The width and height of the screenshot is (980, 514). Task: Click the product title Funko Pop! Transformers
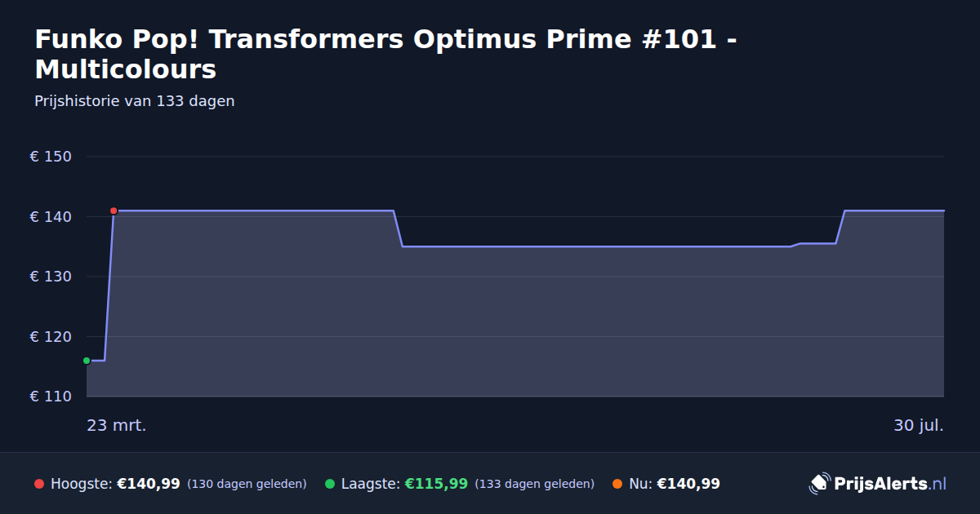387,54
